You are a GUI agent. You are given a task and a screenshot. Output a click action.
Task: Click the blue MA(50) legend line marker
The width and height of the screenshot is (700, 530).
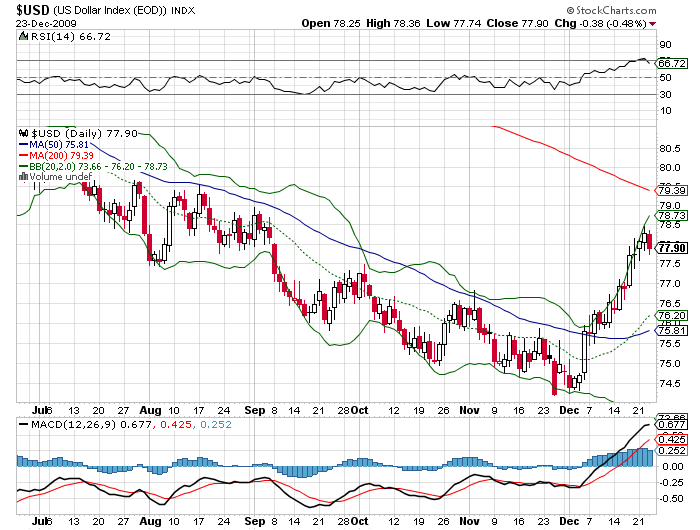(x=24, y=145)
